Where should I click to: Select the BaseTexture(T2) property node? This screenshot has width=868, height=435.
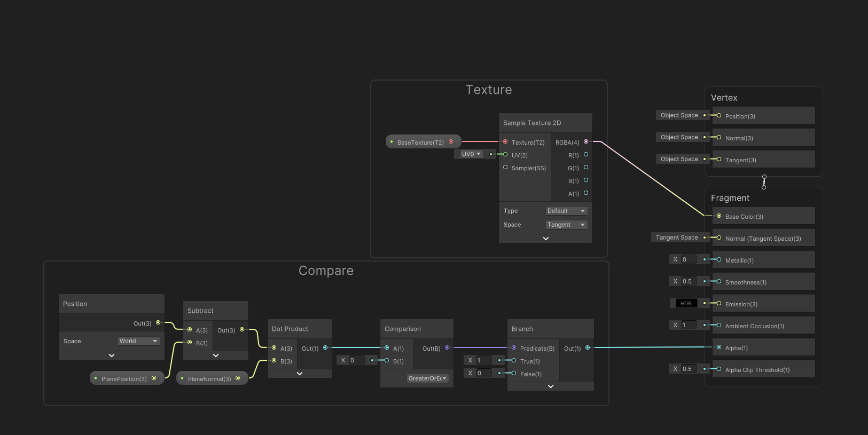[420, 142]
